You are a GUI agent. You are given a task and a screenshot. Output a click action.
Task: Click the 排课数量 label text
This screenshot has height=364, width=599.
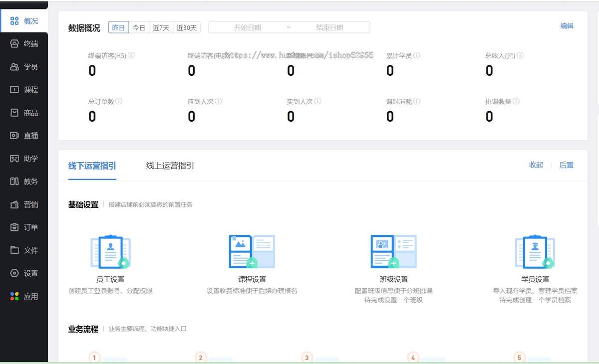499,101
